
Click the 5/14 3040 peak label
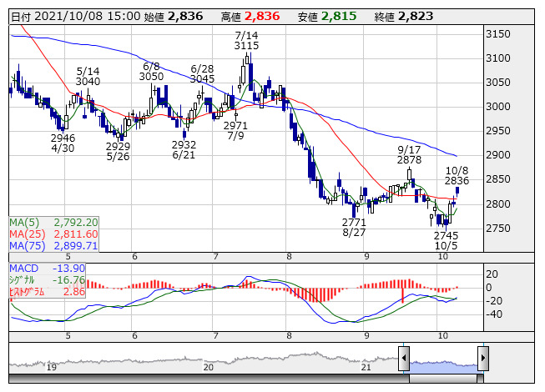pos(88,77)
